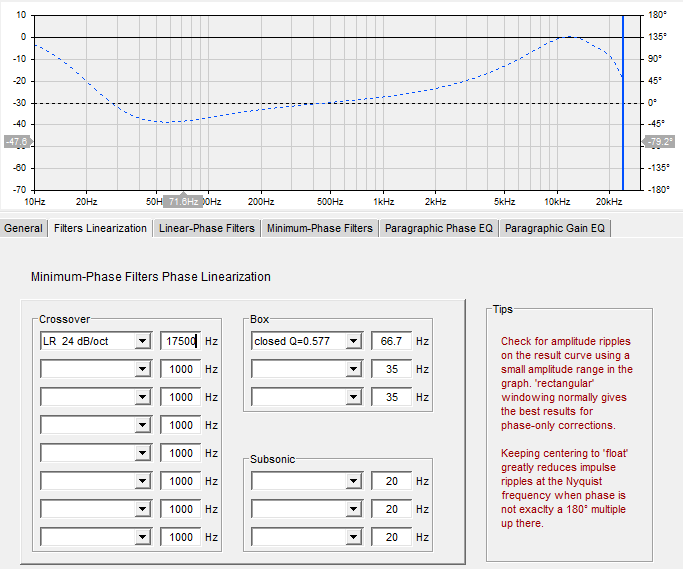Go to the Paragraphic Phase EQ tab
Image resolution: width=683 pixels, height=569 pixels.
pos(439,228)
